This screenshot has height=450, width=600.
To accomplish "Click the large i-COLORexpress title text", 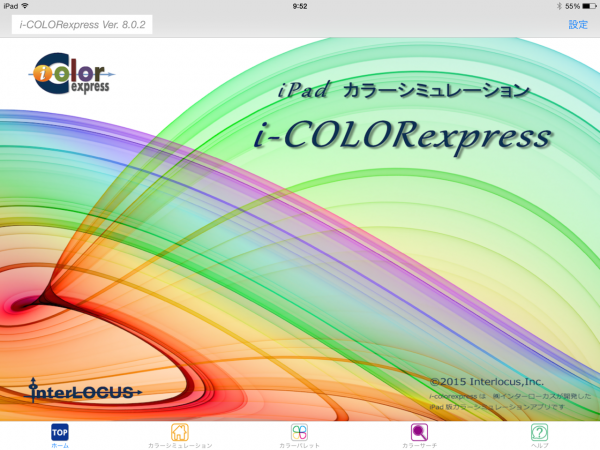I will click(x=403, y=137).
